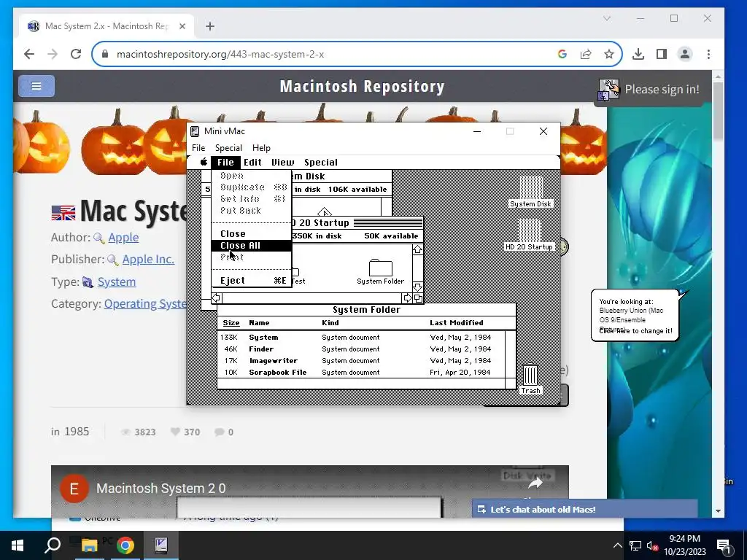Switch to Chrome in taskbar

click(x=125, y=545)
